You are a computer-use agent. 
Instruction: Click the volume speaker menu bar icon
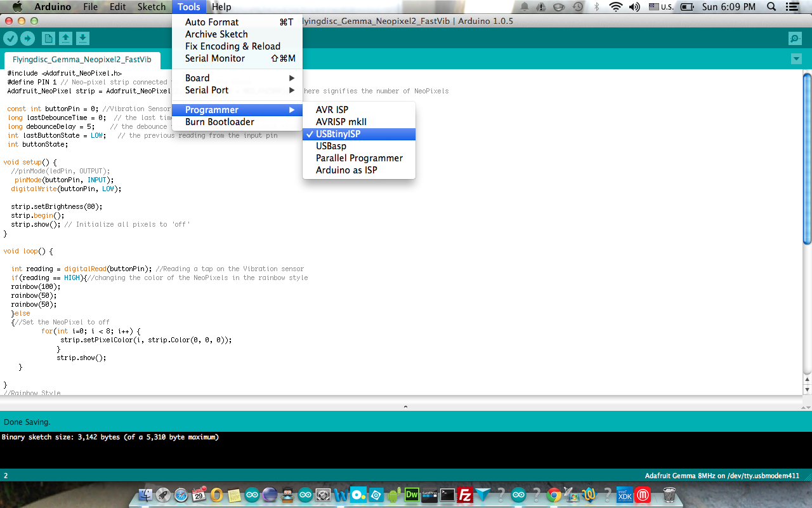pos(634,7)
